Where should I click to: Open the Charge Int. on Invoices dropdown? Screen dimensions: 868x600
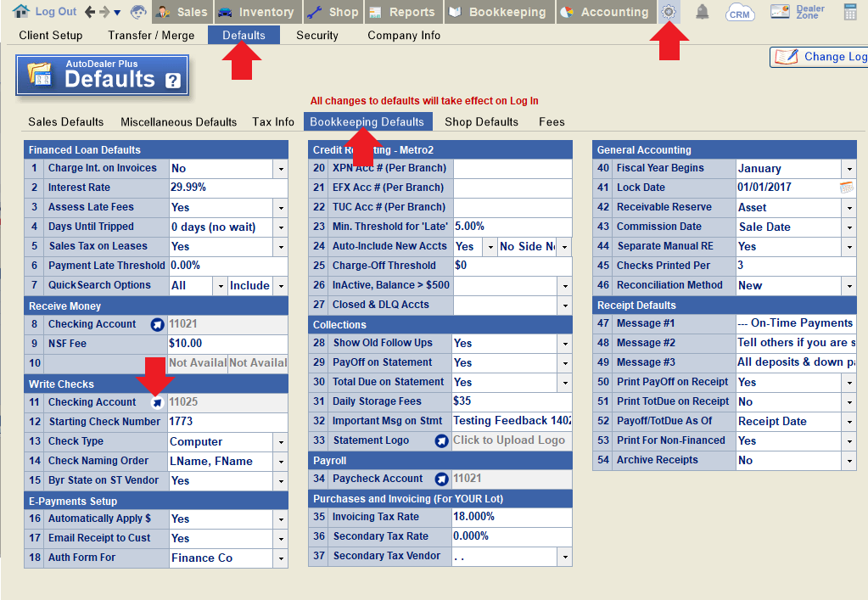(281, 169)
